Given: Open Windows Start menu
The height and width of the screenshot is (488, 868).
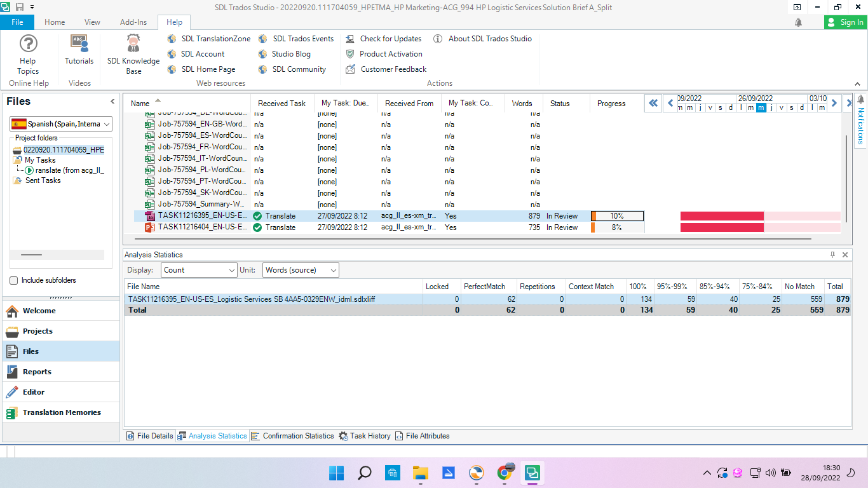Looking at the screenshot, I should click(x=336, y=473).
